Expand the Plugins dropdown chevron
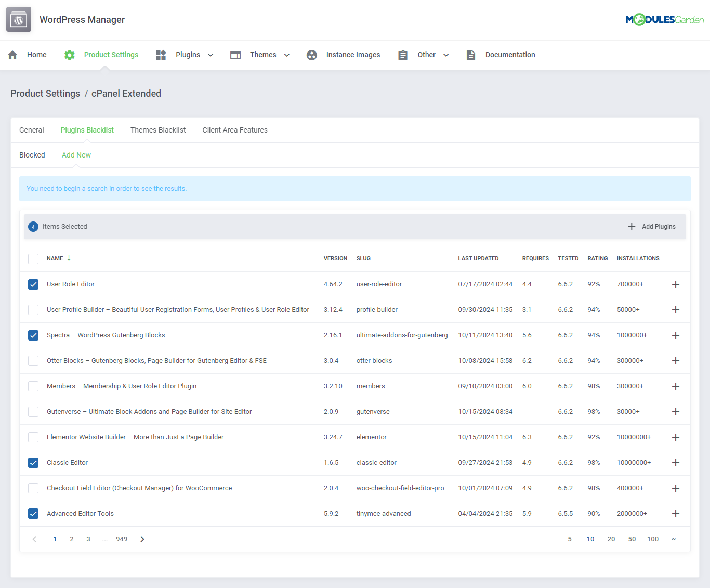Screen dimensions: 710x588 tap(211, 55)
